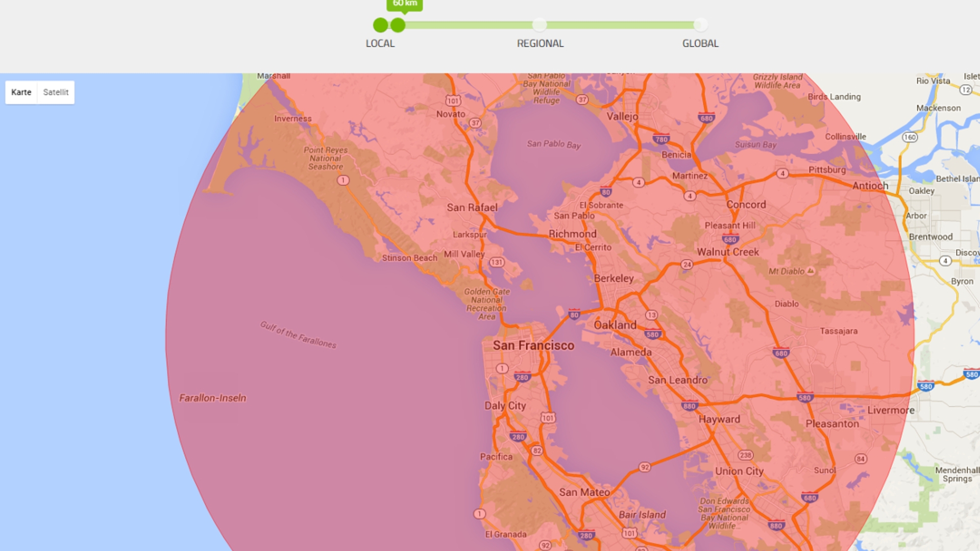Click Berkeley label on the map
Image resolution: width=980 pixels, height=551 pixels.
614,279
